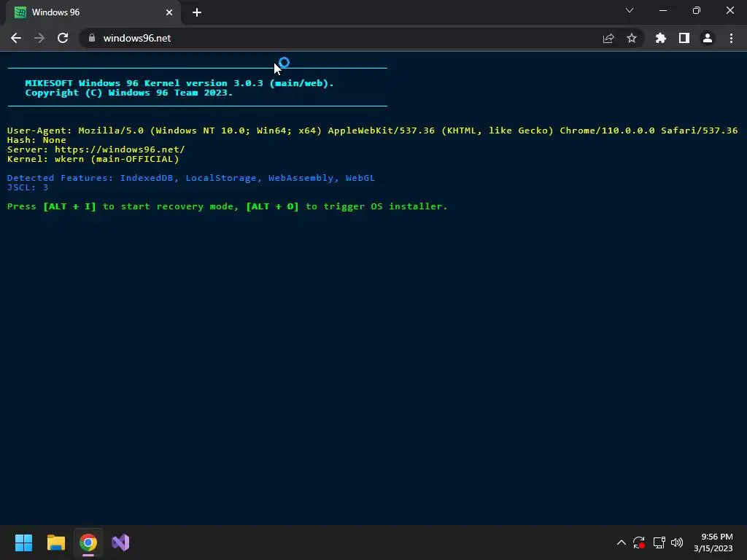The width and height of the screenshot is (747, 560).
Task: Click the Windows 96 tab favicon
Action: tap(20, 12)
